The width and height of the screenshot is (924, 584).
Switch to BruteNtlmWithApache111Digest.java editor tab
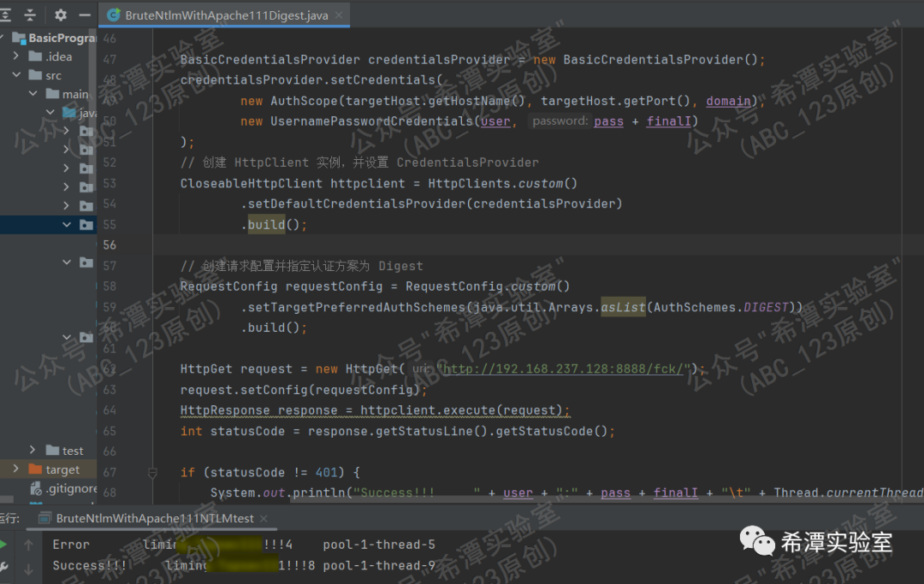click(226, 15)
